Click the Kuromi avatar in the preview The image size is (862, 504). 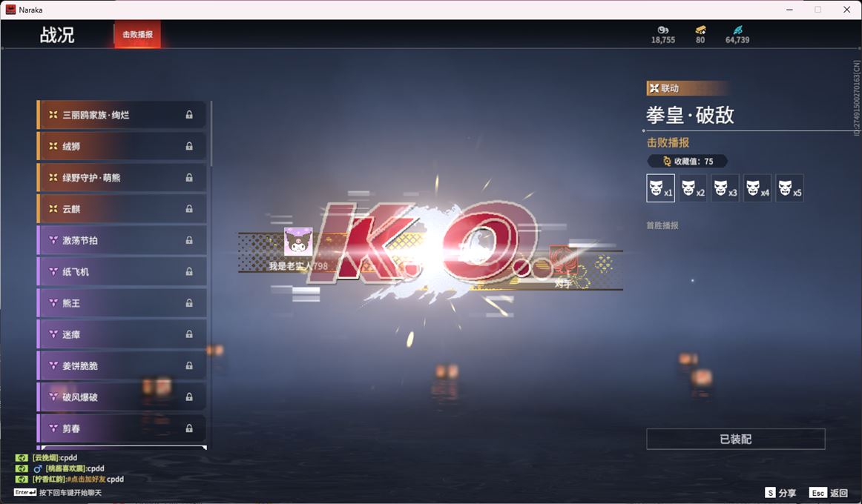[x=298, y=242]
